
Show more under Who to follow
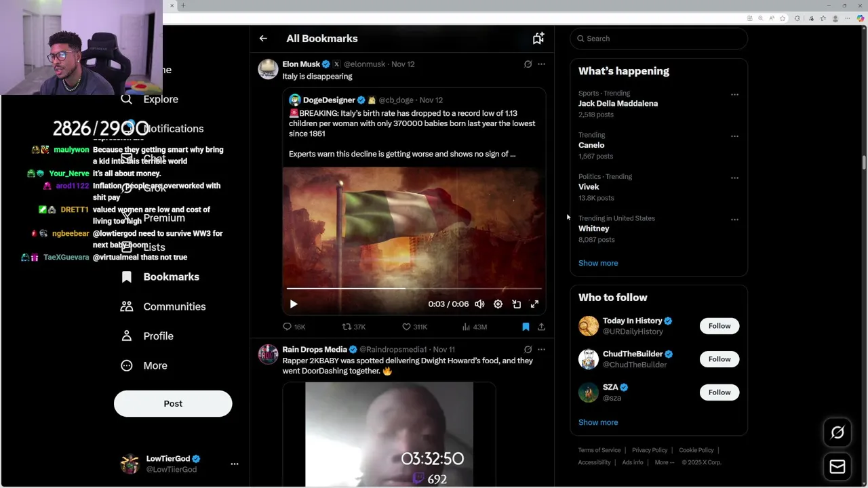point(598,422)
